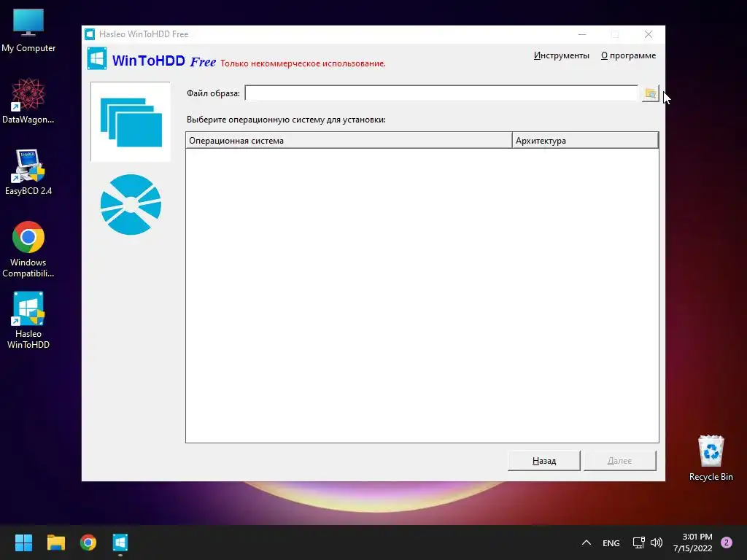This screenshot has height=560, width=747.
Task: Click the Выберите операционную систему label
Action: click(x=286, y=120)
